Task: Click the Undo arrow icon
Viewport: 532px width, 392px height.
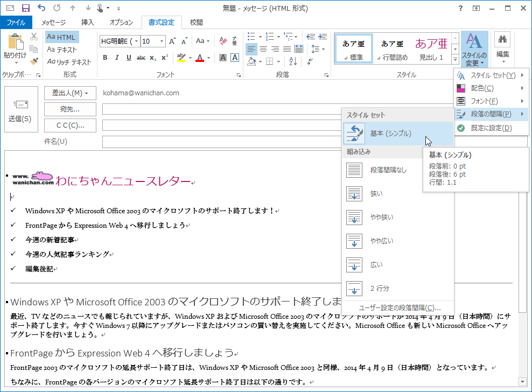Action: click(41, 8)
